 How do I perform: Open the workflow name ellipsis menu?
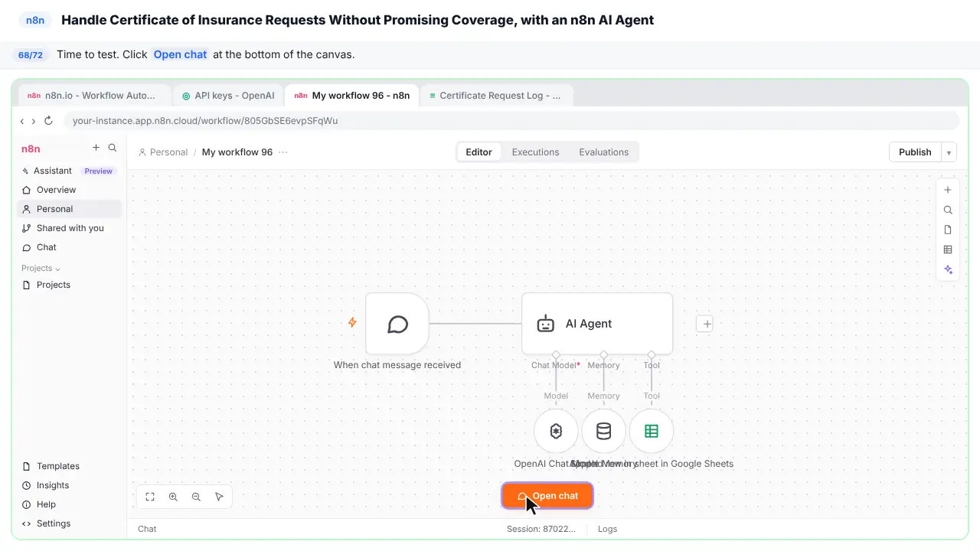pyautogui.click(x=283, y=152)
